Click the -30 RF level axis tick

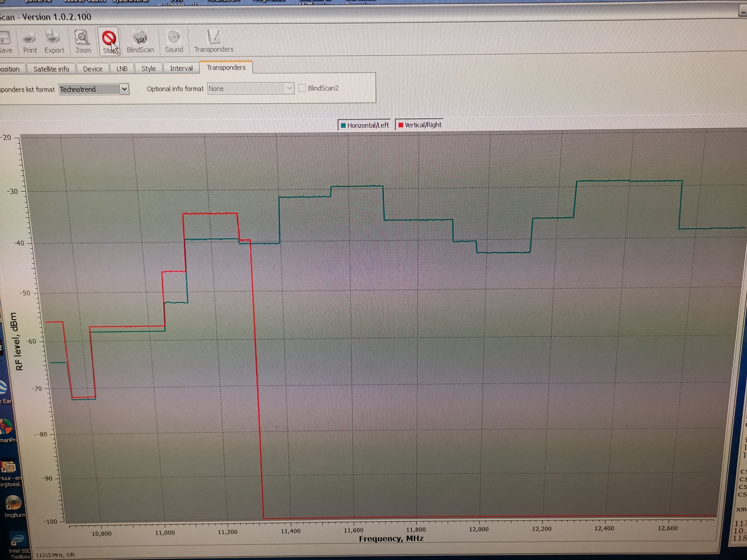[x=12, y=191]
